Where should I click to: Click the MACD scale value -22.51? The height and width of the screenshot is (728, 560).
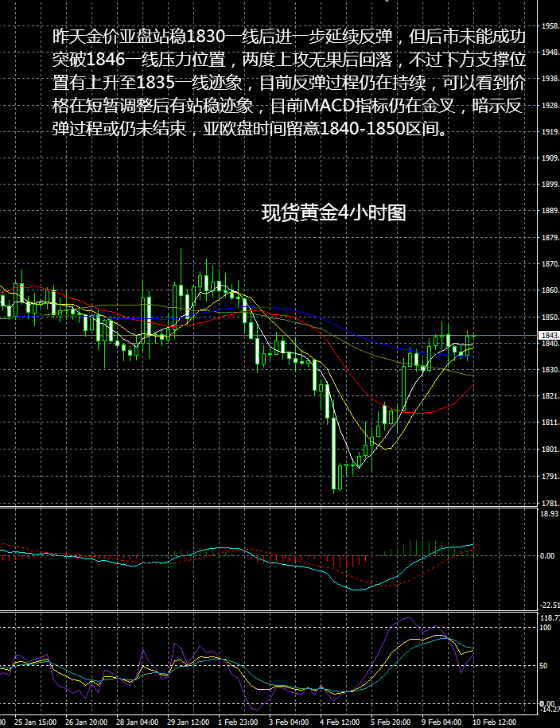point(550,605)
